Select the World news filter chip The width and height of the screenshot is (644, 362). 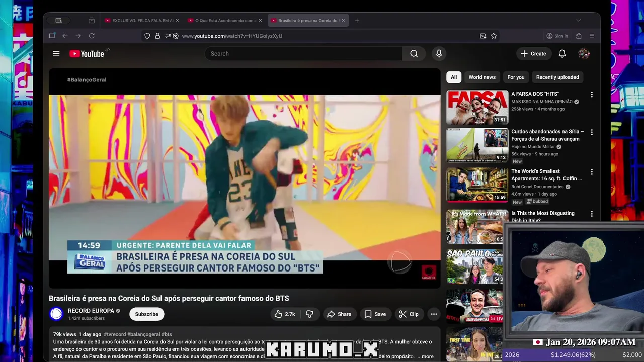482,77
